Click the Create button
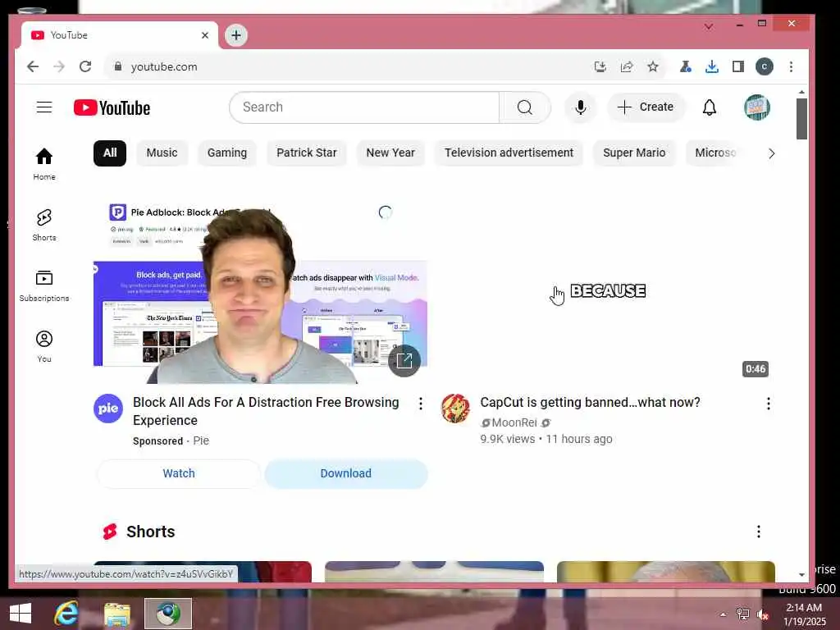 click(x=646, y=107)
